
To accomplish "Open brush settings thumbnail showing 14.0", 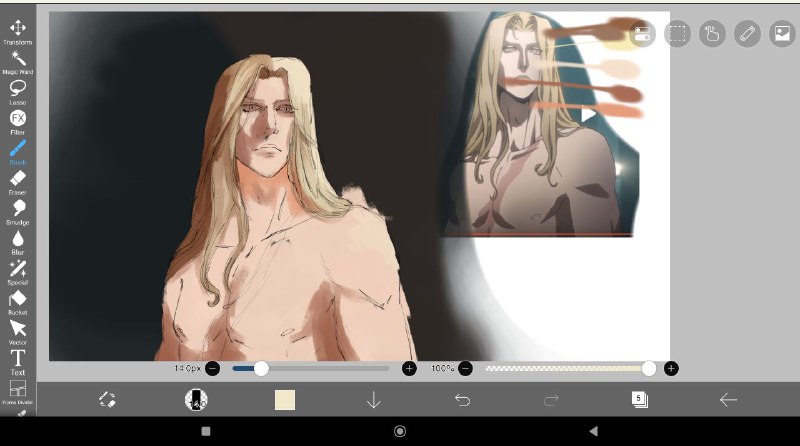I will point(196,400).
